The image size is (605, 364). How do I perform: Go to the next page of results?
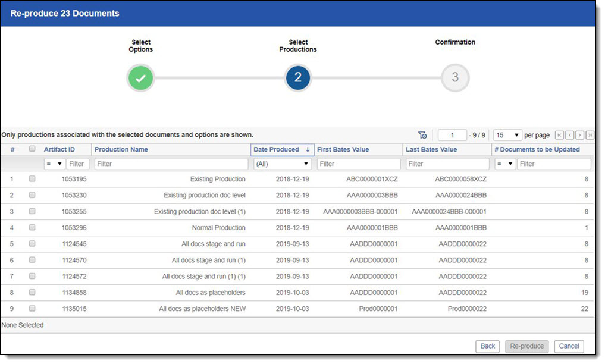tap(579, 135)
